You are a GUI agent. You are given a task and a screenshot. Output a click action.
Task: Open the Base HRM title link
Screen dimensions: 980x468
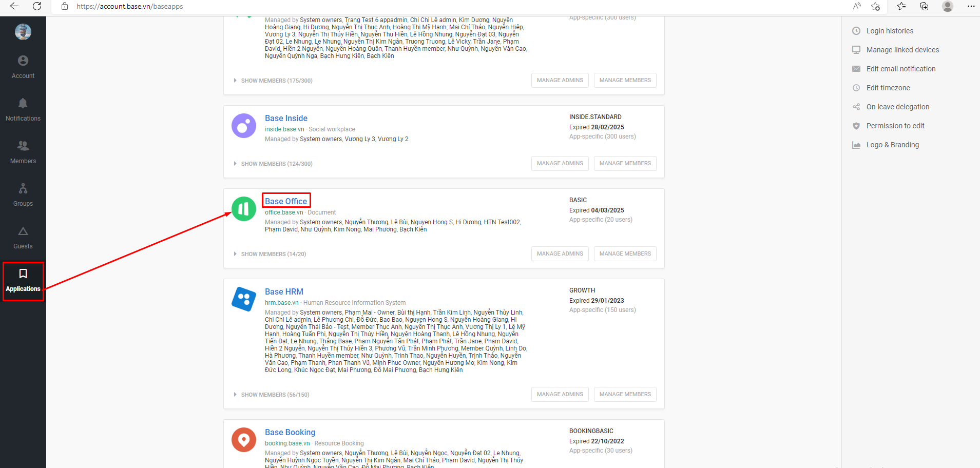point(284,291)
